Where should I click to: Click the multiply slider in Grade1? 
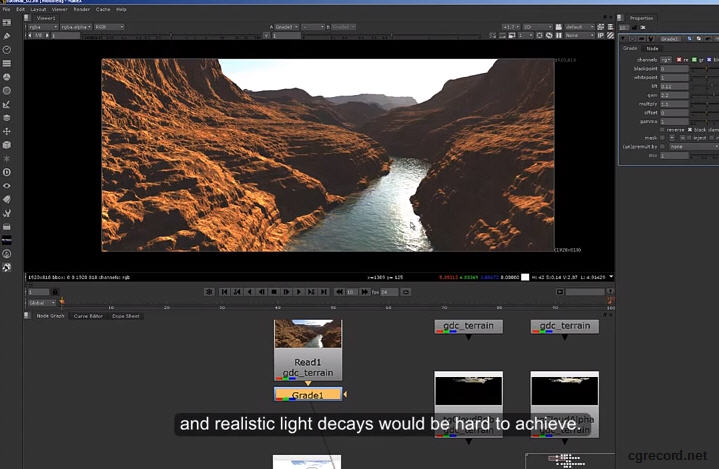coord(705,104)
